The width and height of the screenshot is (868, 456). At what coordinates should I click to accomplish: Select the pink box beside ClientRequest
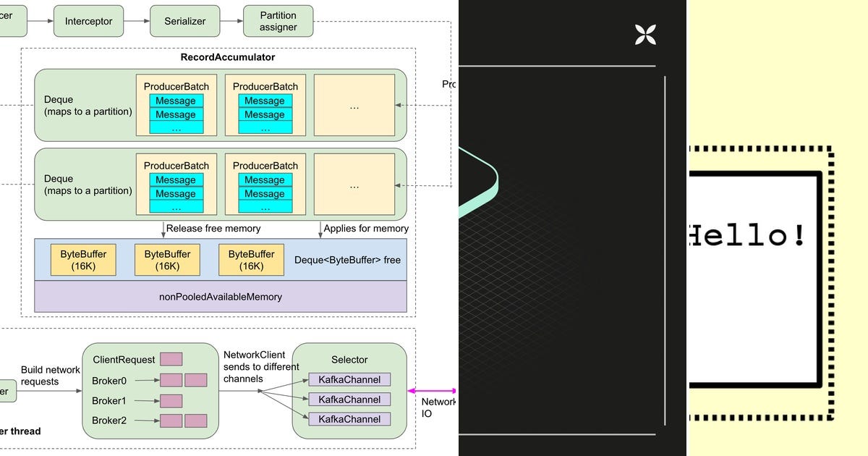(173, 358)
